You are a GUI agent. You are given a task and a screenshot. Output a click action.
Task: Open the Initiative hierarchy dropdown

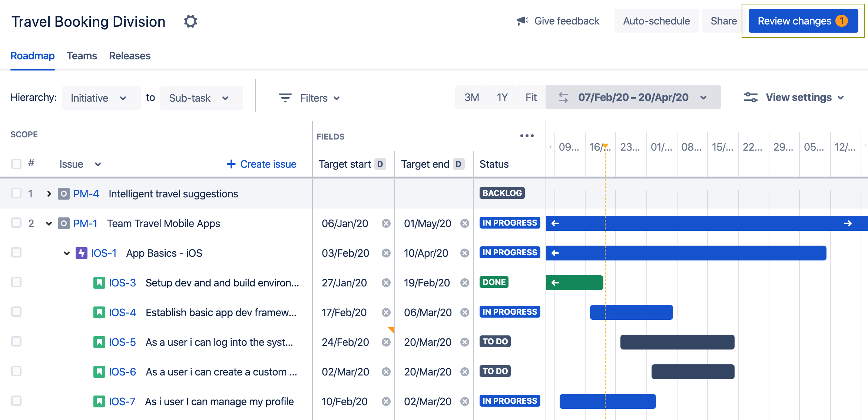pyautogui.click(x=101, y=98)
